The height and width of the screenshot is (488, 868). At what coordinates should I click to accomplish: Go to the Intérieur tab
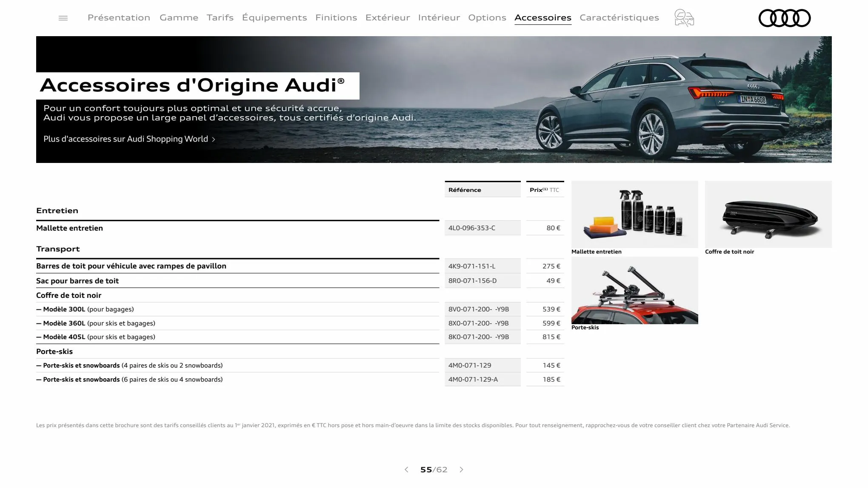click(439, 17)
